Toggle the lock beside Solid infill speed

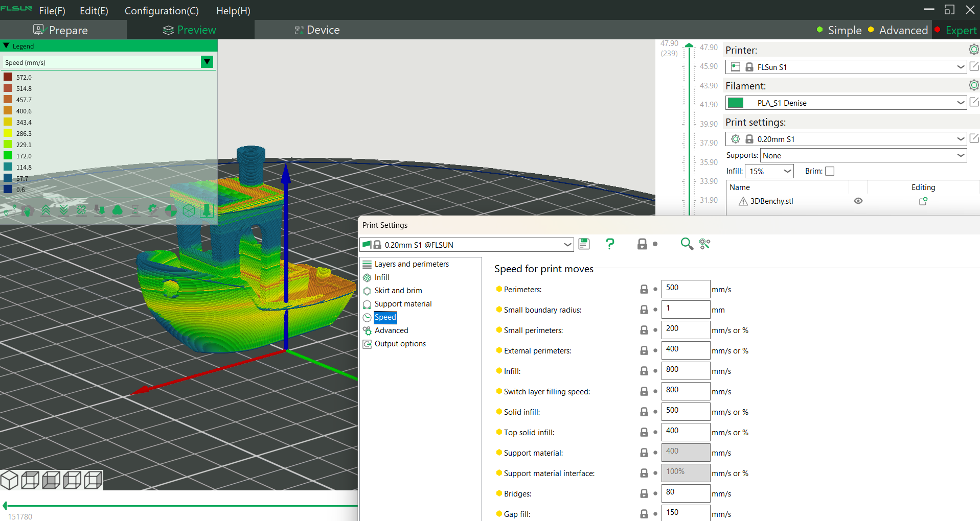pyautogui.click(x=644, y=412)
